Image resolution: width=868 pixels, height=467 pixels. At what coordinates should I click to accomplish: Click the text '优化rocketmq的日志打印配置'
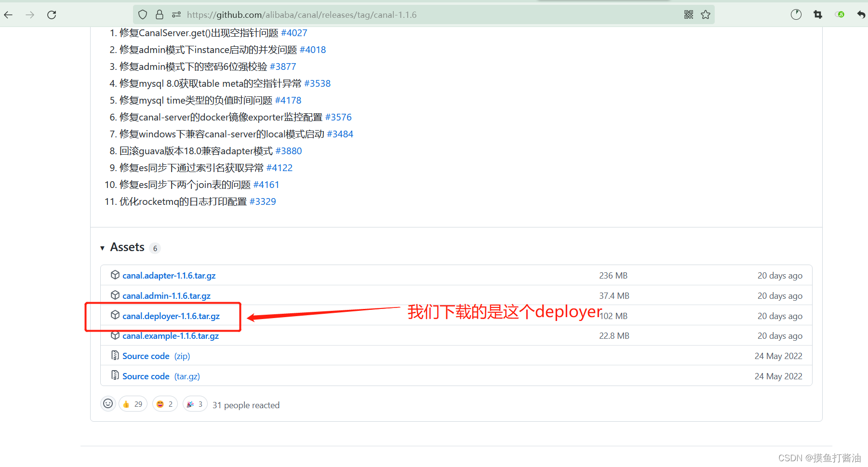(183, 201)
